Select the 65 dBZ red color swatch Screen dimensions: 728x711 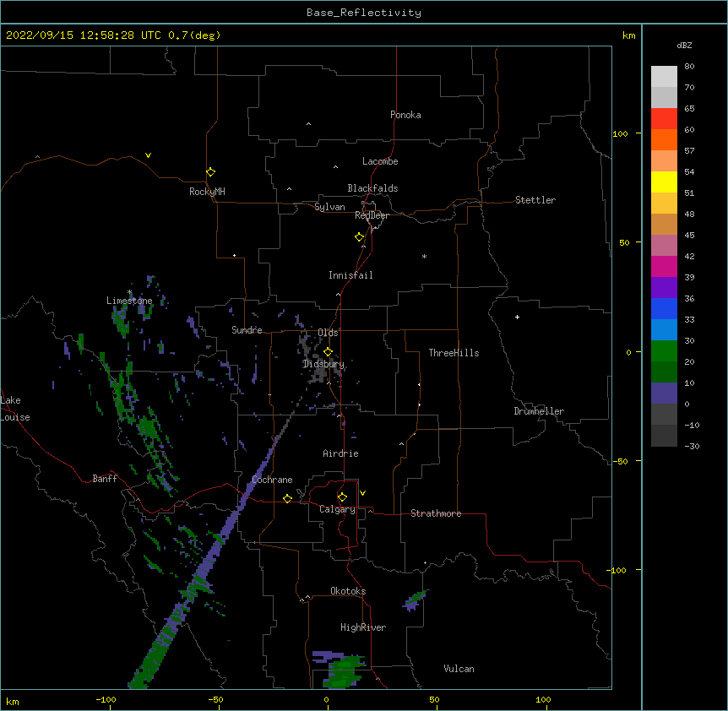pyautogui.click(x=664, y=118)
